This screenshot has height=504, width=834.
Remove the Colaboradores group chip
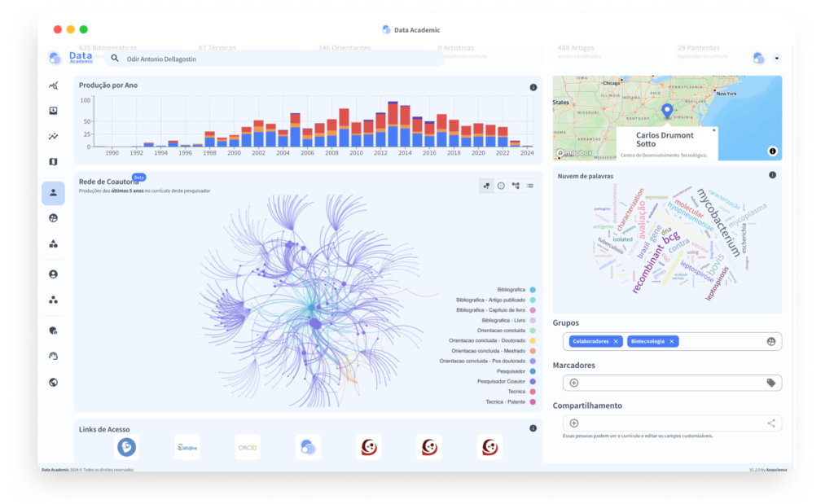pos(616,341)
